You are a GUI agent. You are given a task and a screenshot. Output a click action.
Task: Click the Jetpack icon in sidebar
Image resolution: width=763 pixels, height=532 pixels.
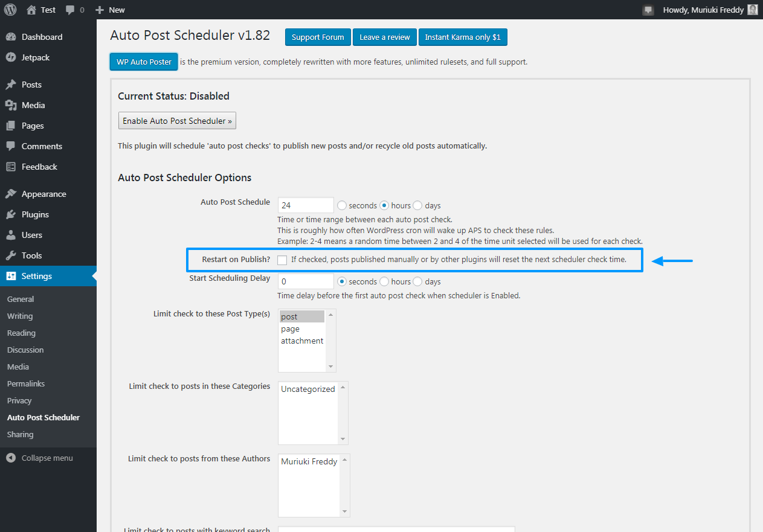coord(11,57)
